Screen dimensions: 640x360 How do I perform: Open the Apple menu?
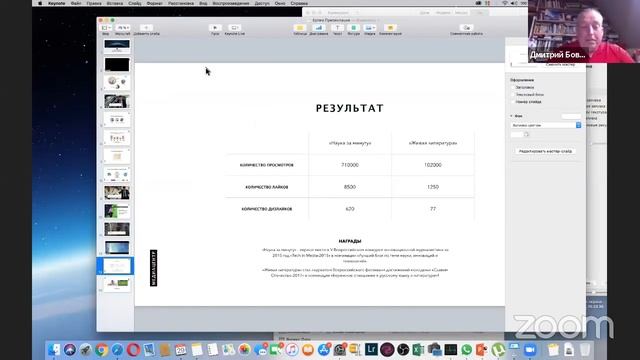click(x=40, y=3)
